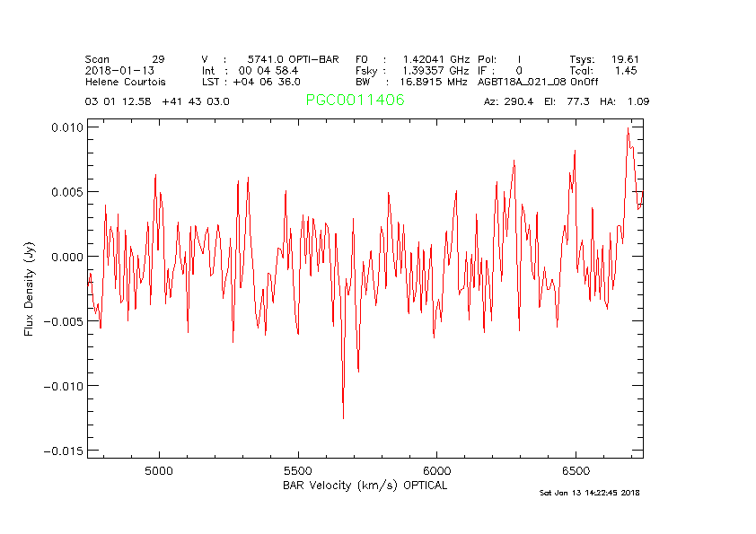Click the 5500 tick label on x-axis
This screenshot has width=756, height=534.
pyautogui.click(x=297, y=470)
